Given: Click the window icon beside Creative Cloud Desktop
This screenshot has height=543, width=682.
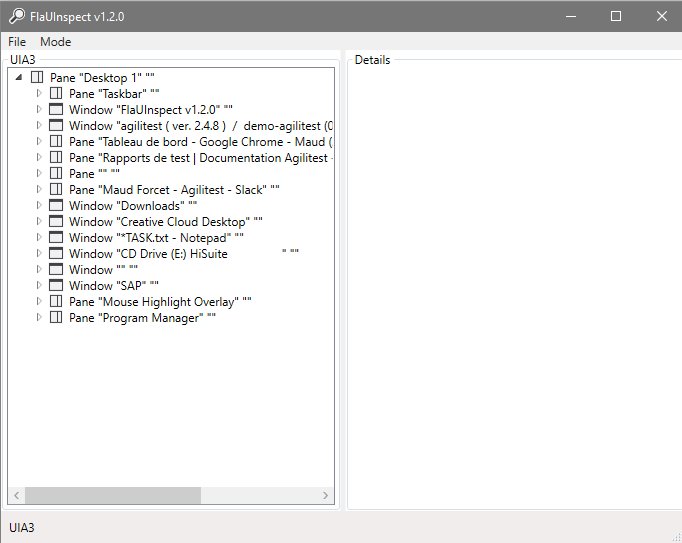Looking at the screenshot, I should [56, 221].
